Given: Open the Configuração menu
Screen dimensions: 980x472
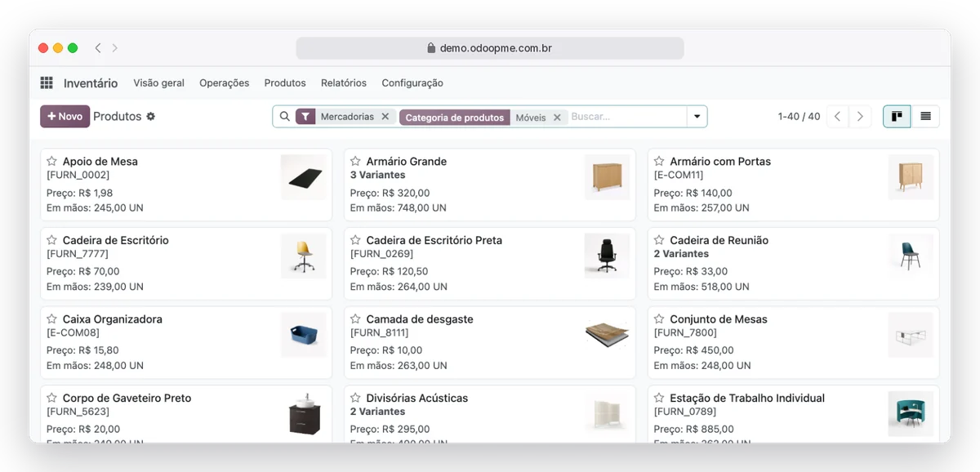Looking at the screenshot, I should coord(412,83).
